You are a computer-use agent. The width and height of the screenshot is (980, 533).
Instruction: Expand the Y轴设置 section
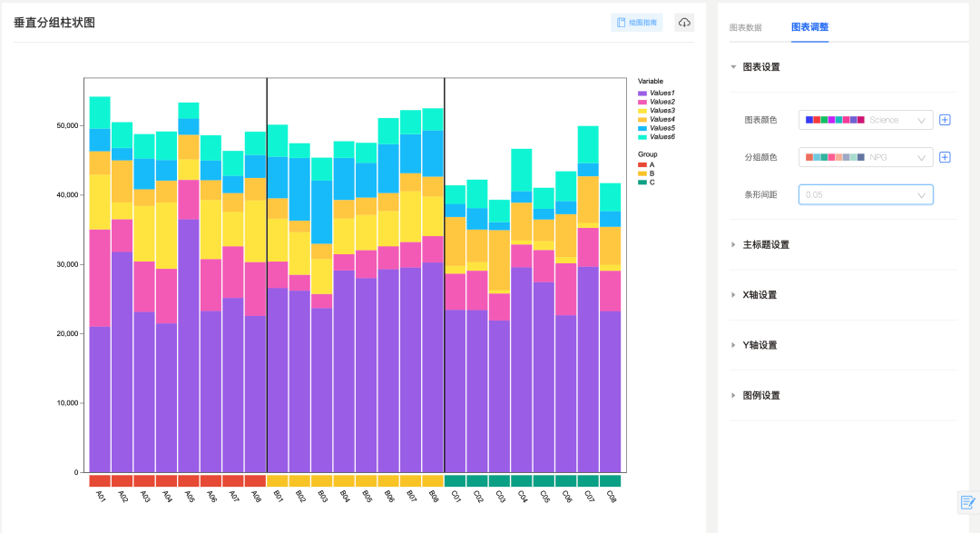(759, 345)
